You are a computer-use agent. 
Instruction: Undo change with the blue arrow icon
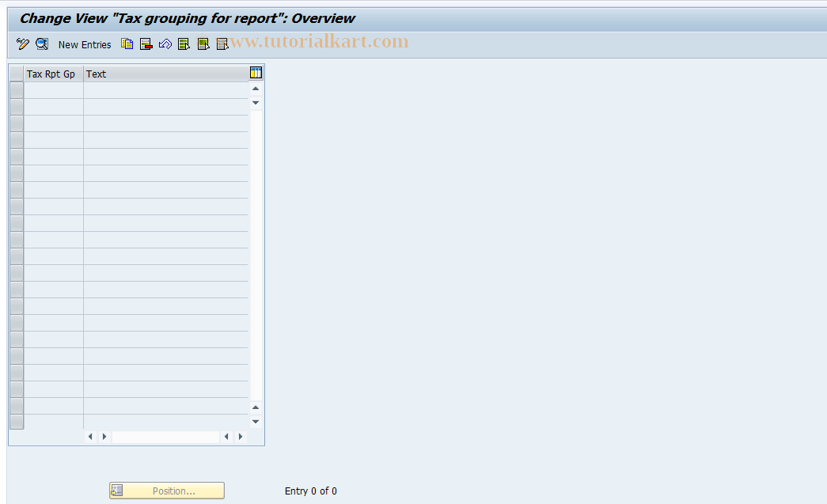[165, 44]
